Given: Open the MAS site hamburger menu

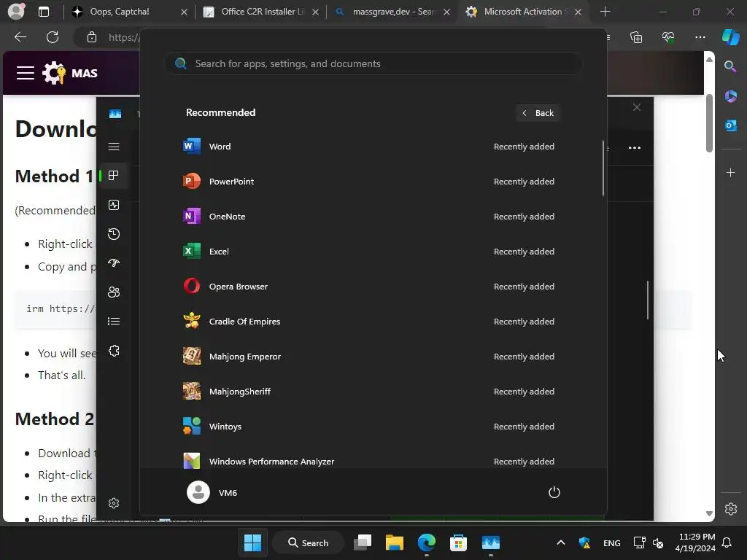Looking at the screenshot, I should [x=26, y=73].
